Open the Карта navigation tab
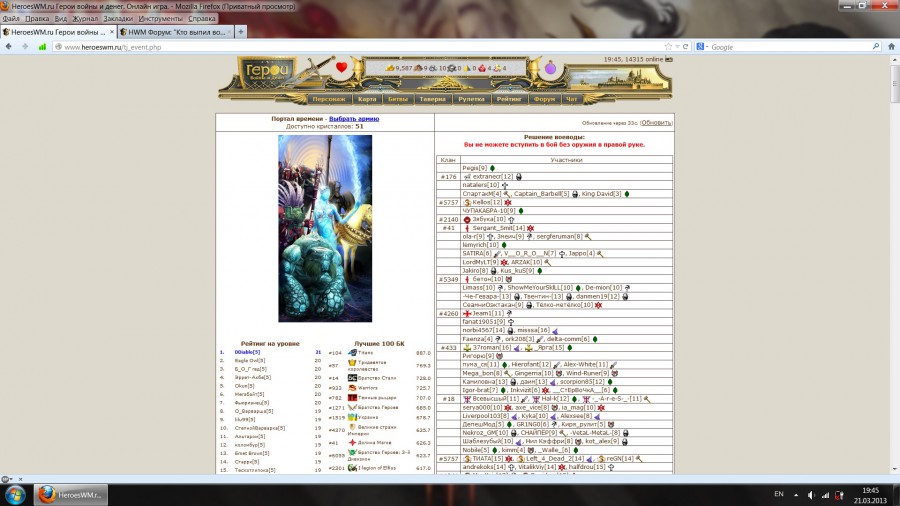This screenshot has width=900, height=506. (367, 99)
